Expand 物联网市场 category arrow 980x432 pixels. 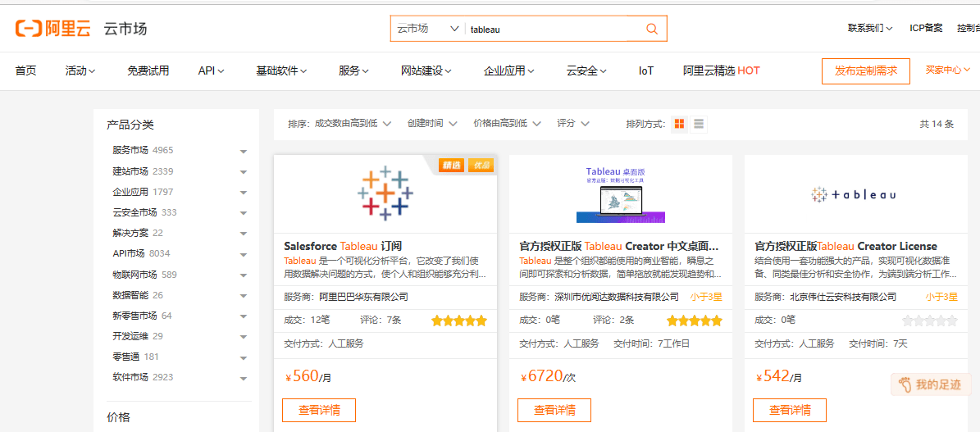click(x=243, y=275)
